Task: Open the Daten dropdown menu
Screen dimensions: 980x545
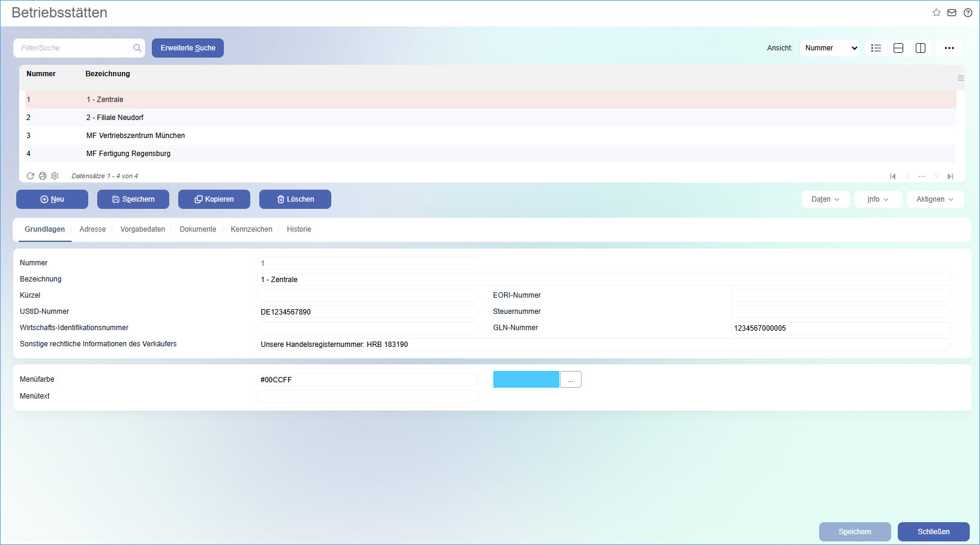Action: tap(825, 199)
